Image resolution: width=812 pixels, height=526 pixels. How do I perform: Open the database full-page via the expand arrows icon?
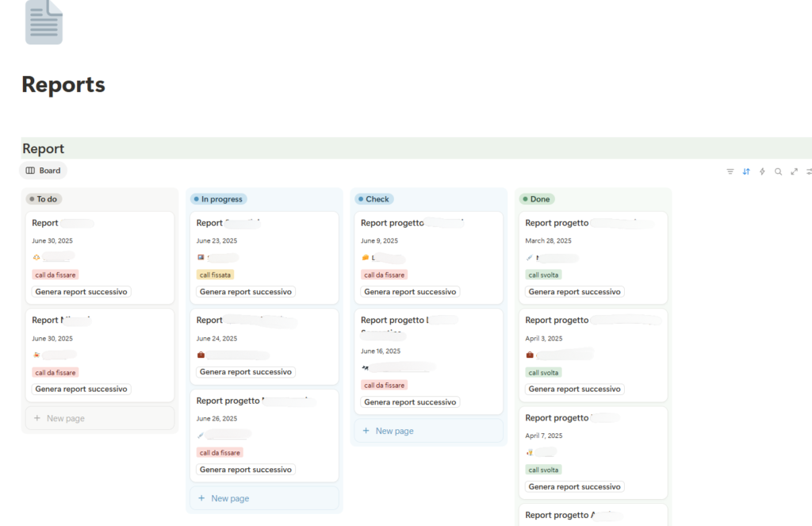(x=795, y=171)
